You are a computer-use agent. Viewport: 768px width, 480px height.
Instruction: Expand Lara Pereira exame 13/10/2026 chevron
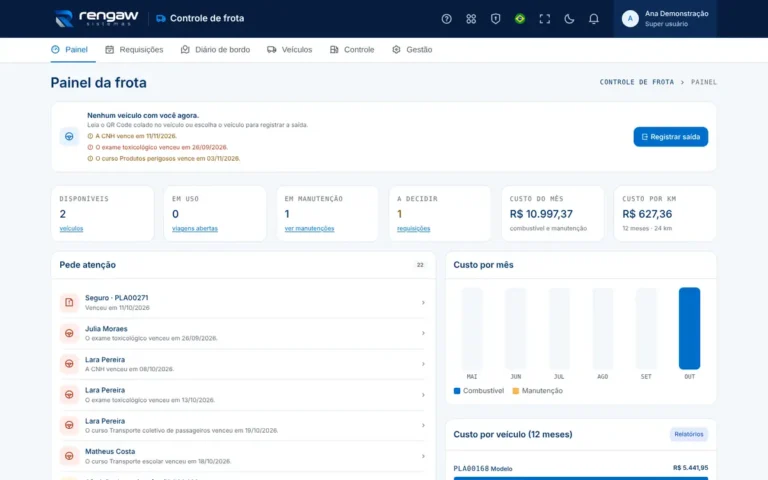click(x=423, y=395)
